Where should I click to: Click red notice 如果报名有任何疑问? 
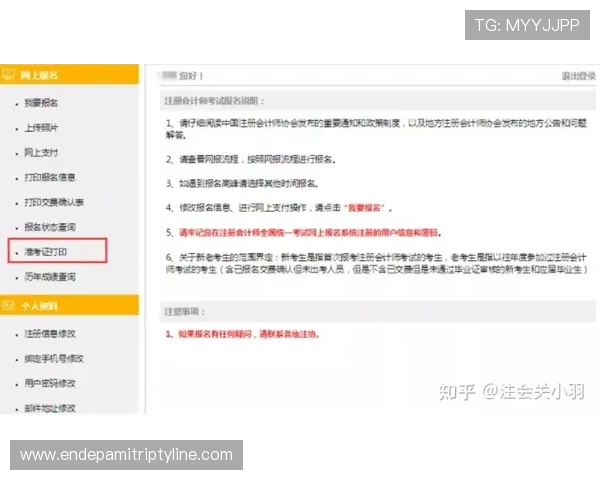click(x=243, y=334)
